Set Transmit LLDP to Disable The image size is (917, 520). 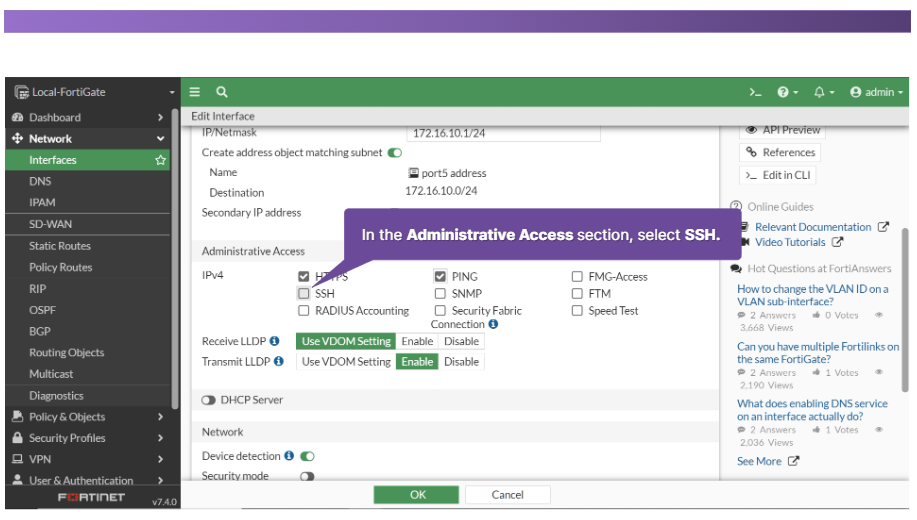461,362
